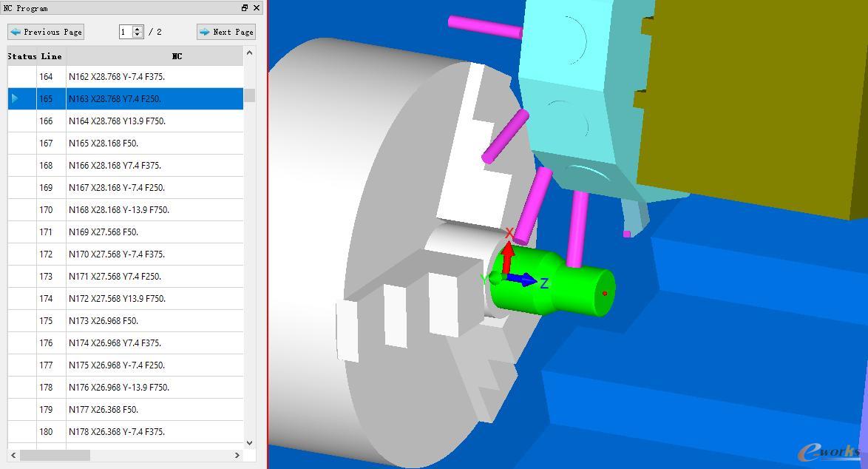Click the horizontal scrollbar right arrow
The image size is (868, 469).
pos(237,455)
